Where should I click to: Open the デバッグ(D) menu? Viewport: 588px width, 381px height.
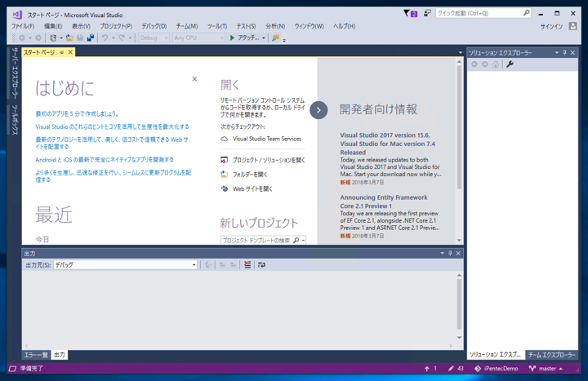tap(154, 26)
